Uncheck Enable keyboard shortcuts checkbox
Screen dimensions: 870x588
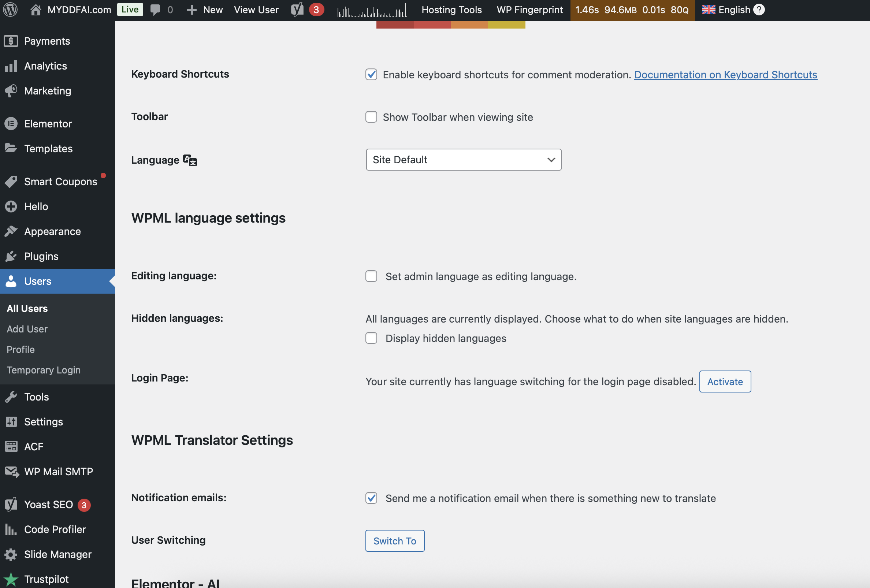(371, 74)
